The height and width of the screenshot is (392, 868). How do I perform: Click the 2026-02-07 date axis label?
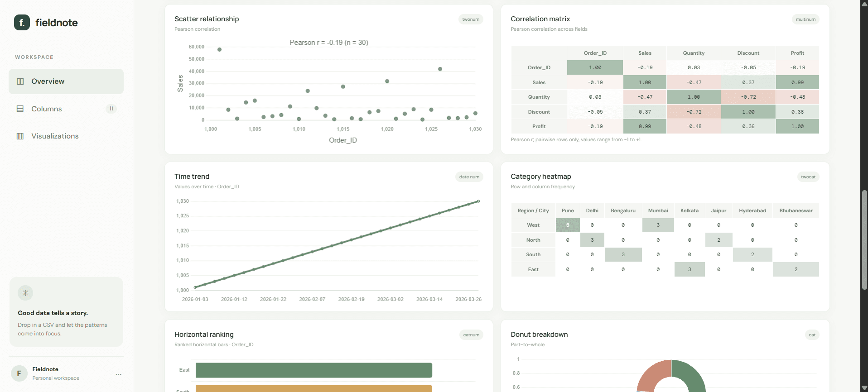click(x=312, y=299)
